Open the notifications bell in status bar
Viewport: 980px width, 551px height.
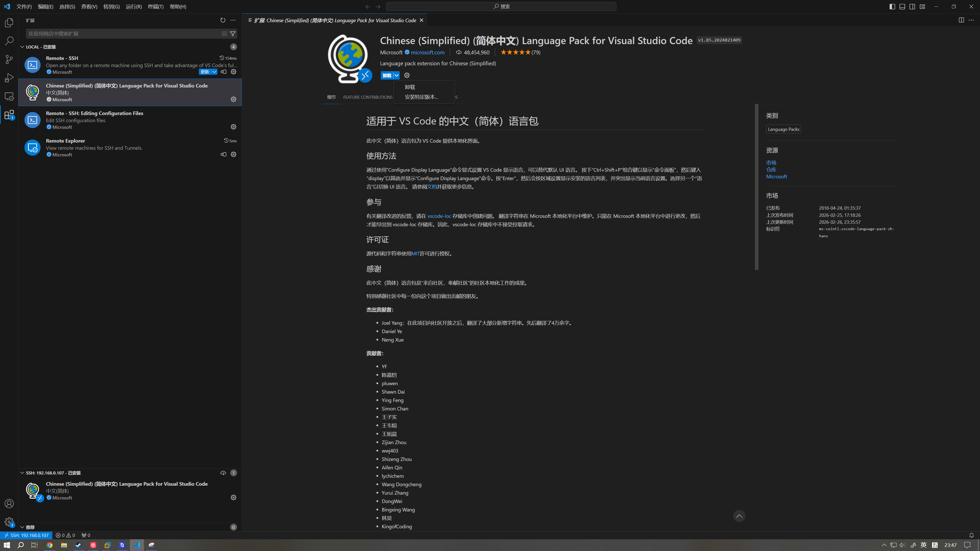(972, 535)
